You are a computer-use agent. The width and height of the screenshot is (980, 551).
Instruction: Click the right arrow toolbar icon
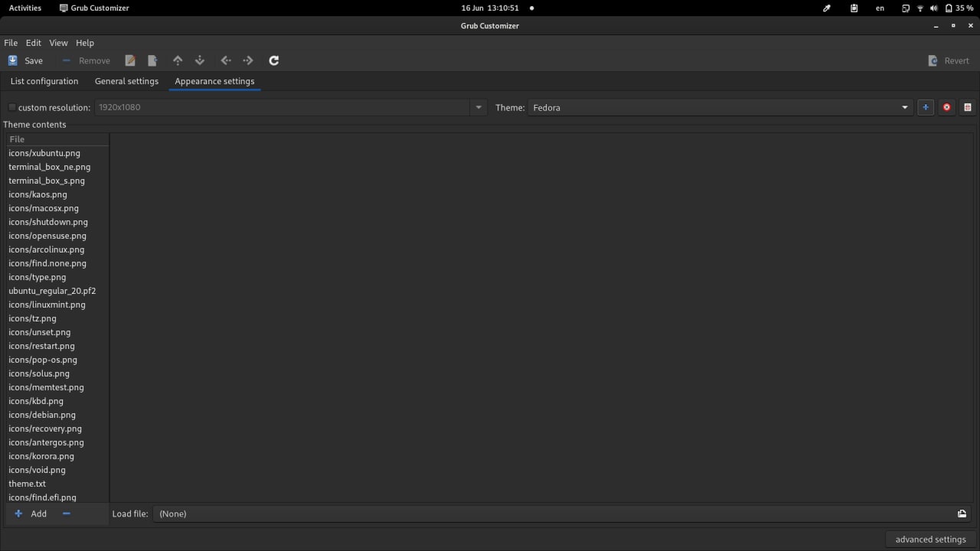pos(248,60)
